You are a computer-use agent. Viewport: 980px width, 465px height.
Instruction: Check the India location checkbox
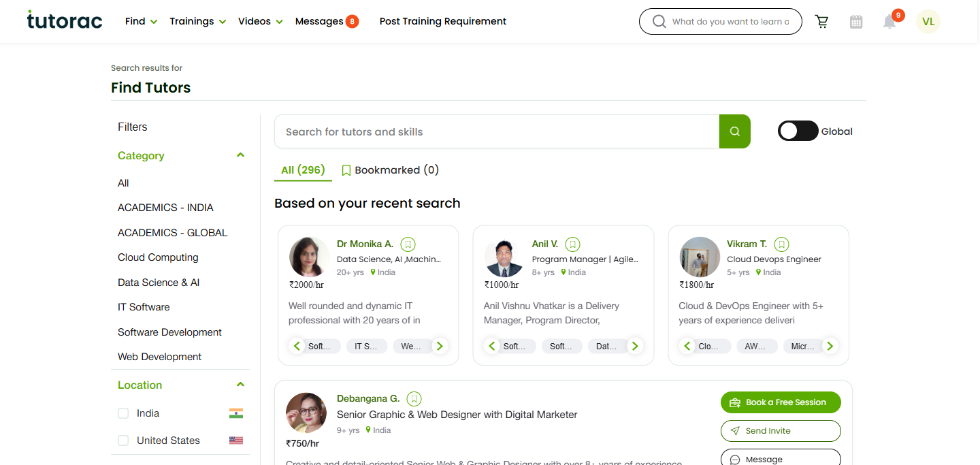123,413
